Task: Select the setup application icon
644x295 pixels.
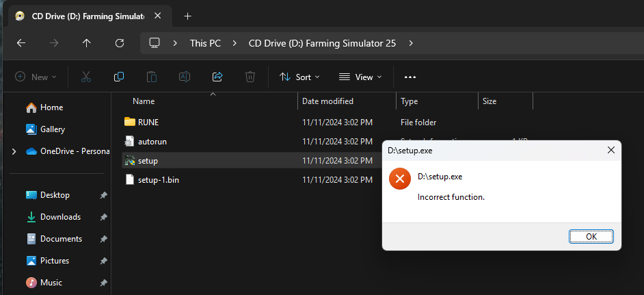Action: (130, 161)
